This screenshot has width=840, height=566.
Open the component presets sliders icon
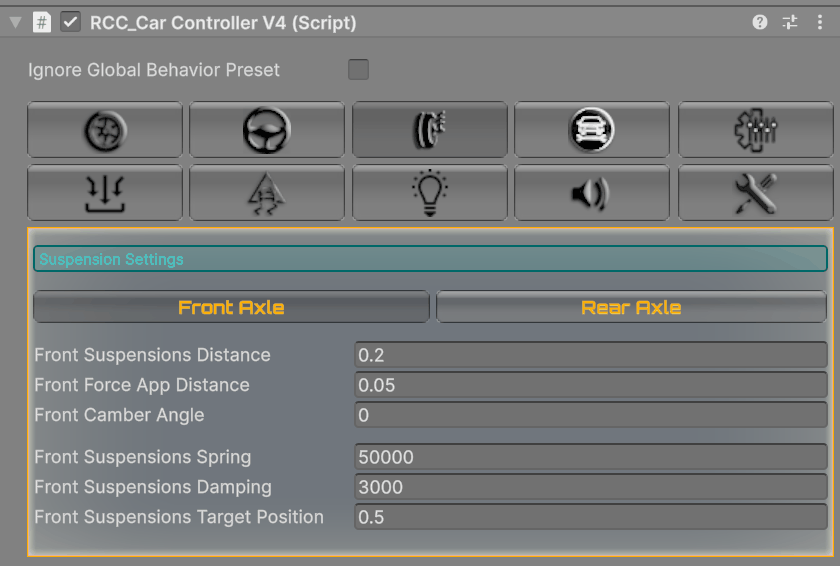(790, 22)
